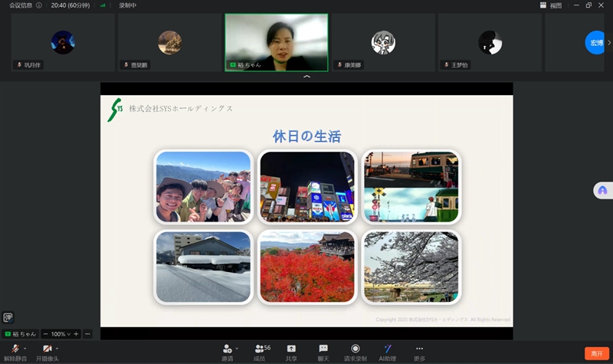Zoom in shared screen with plus button
Screen dimensions: 613x364
point(76,334)
